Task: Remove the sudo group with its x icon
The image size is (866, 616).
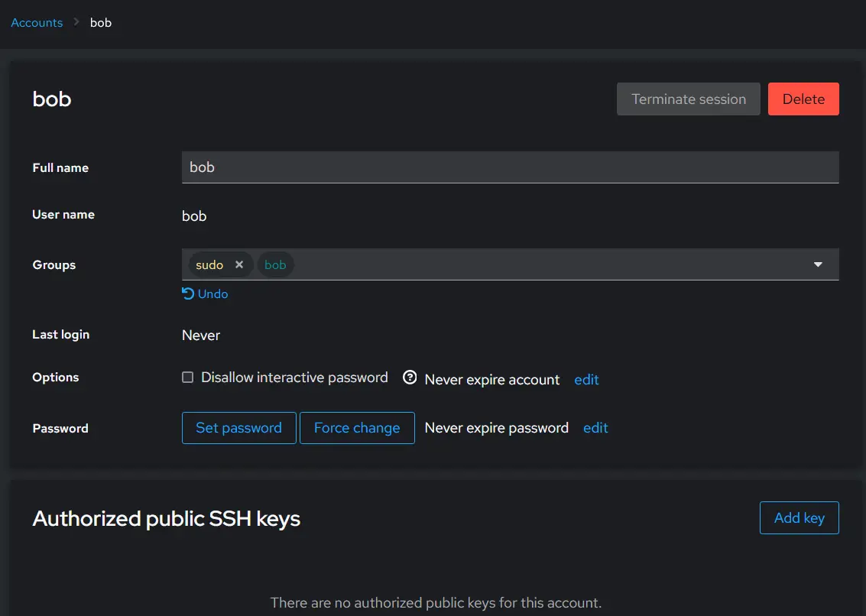Action: 239,264
